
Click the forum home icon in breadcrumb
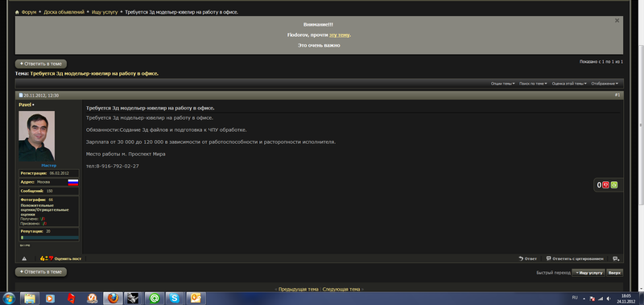17,12
